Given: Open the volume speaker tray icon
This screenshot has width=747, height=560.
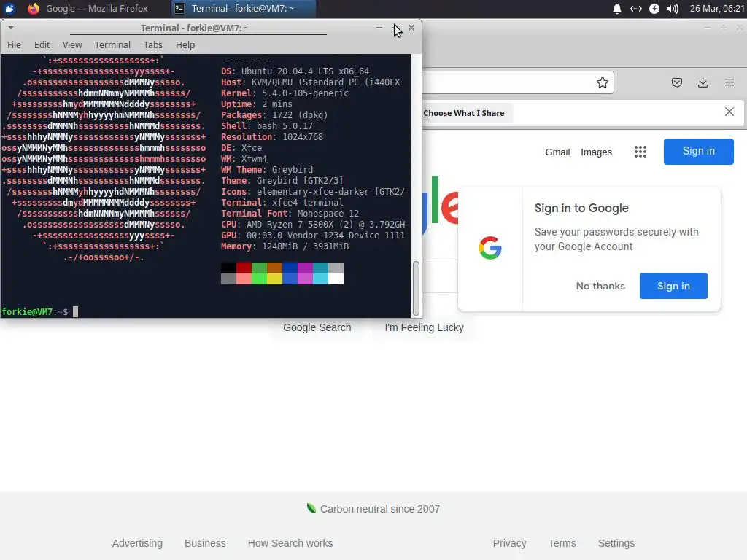Looking at the screenshot, I should click(x=673, y=9).
